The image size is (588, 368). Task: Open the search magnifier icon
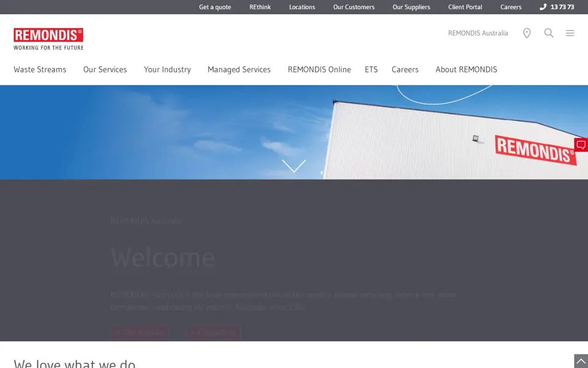[x=549, y=33]
